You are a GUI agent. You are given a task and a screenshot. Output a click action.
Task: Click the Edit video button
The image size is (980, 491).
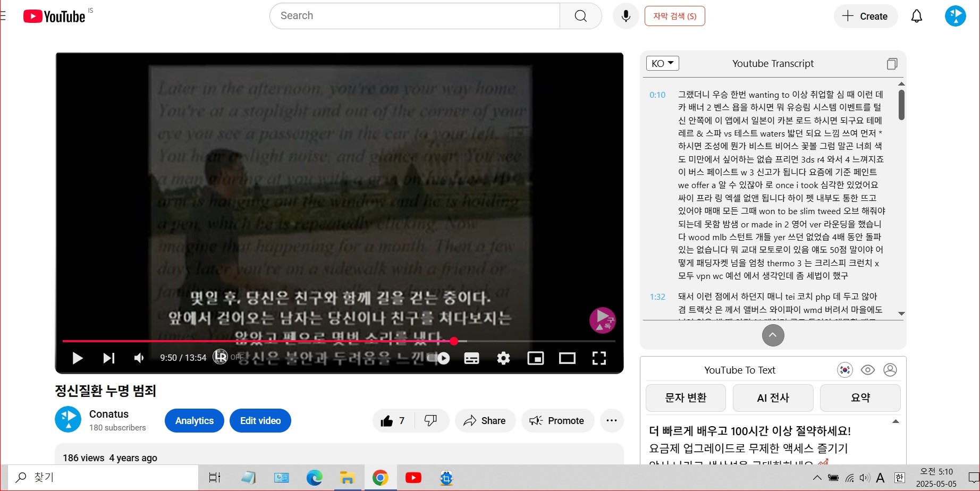tap(260, 421)
